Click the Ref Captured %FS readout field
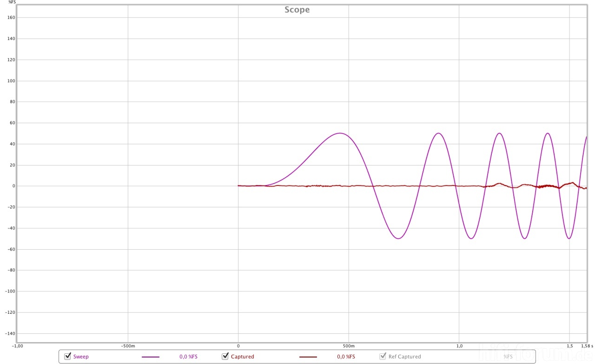Image resolution: width=595 pixels, height=364 pixels. pos(508,357)
